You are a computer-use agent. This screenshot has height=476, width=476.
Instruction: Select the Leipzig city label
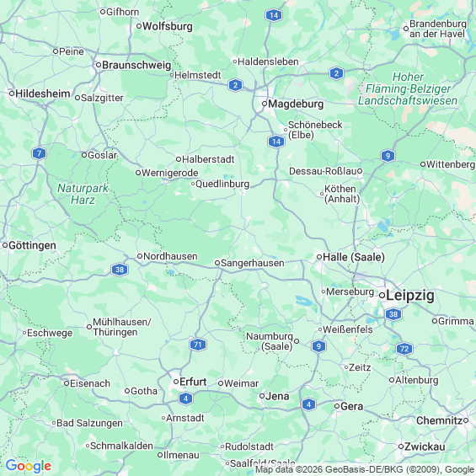click(410, 296)
